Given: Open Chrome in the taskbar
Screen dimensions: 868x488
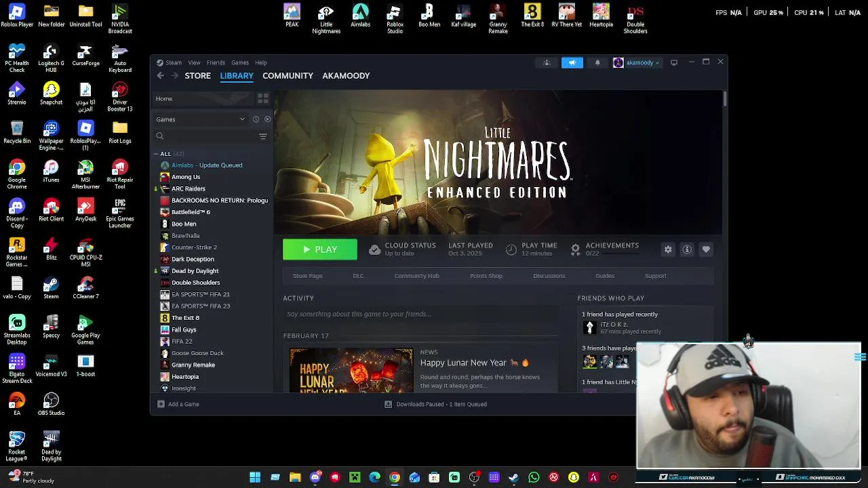Looking at the screenshot, I should click(395, 477).
